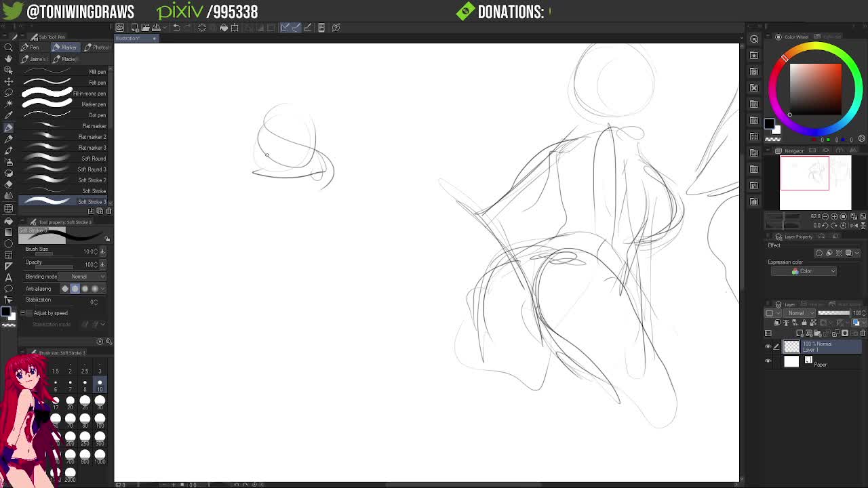This screenshot has width=868, height=488.
Task: Click the Undo arrow in the command bar
Action: pos(176,28)
